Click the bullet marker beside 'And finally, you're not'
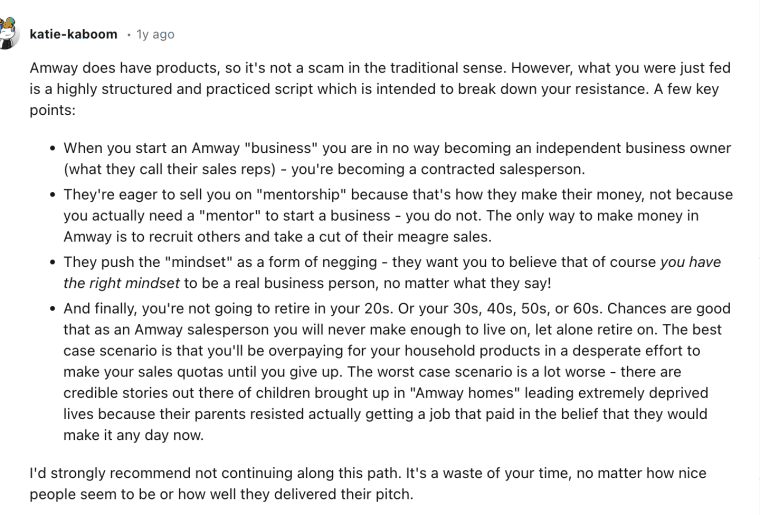This screenshot has height=515, width=760. 53,309
